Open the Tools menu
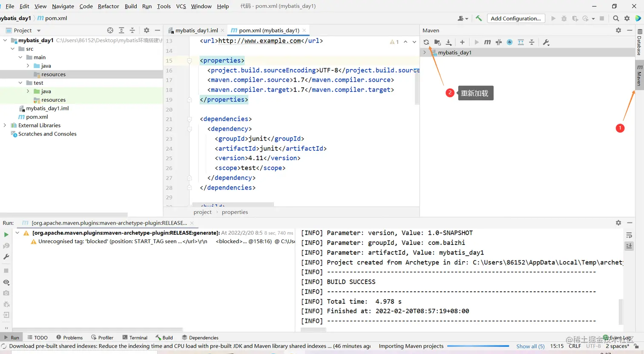Viewport: 644px width, 354px height. (164, 6)
